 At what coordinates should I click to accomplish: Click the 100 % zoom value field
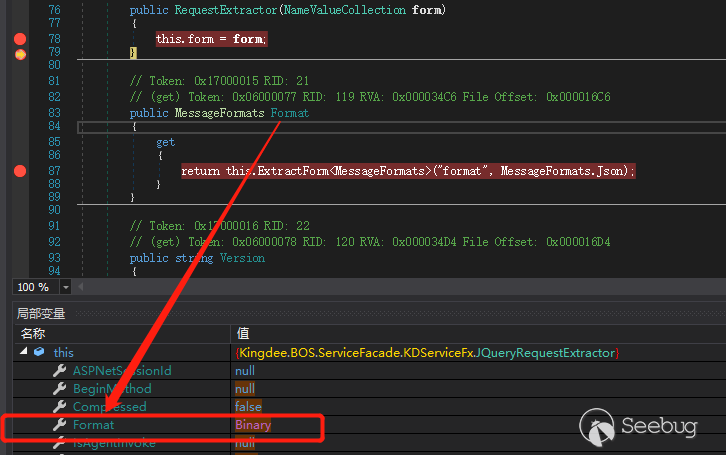tap(36, 287)
